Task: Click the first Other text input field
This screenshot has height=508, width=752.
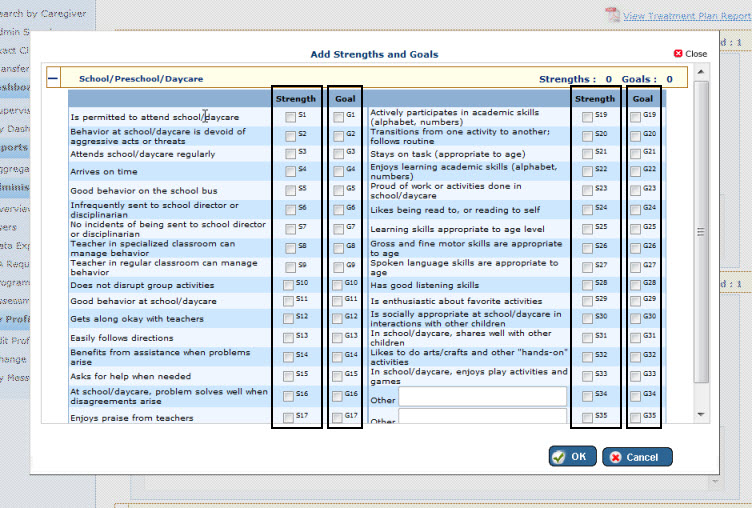Action: tap(482, 397)
